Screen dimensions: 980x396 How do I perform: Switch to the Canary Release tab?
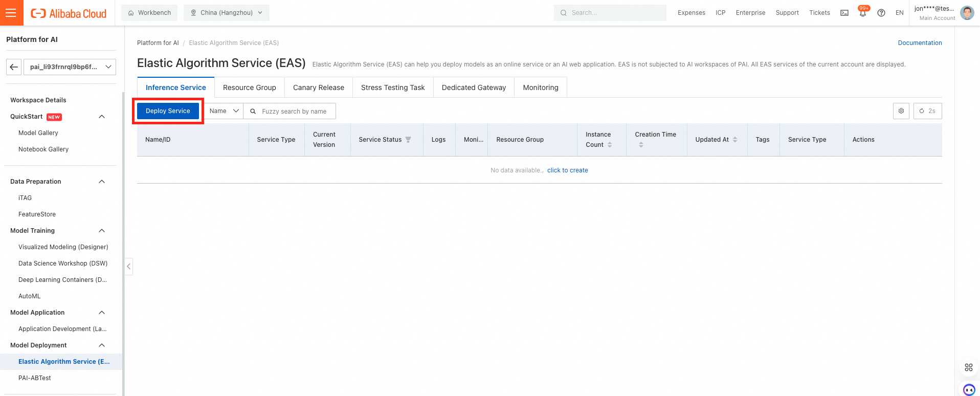click(x=319, y=87)
